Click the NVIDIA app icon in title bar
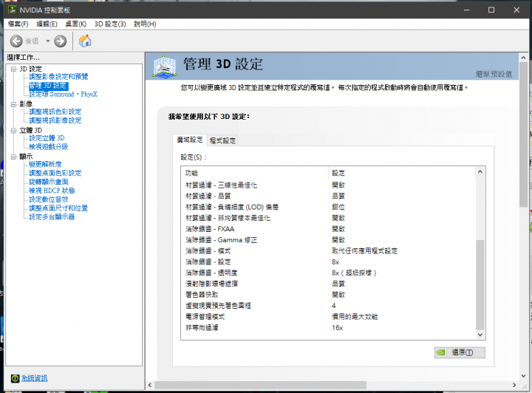This screenshot has width=532, height=393. click(13, 10)
